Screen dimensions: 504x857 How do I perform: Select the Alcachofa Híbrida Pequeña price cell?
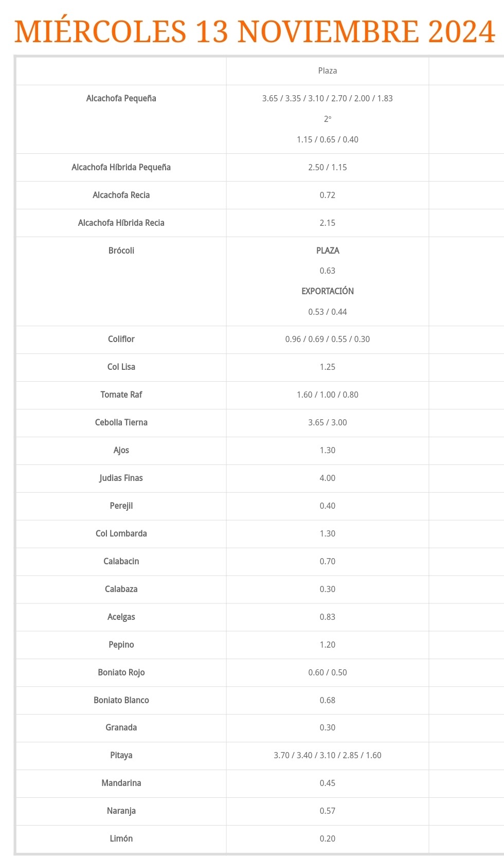click(x=328, y=167)
